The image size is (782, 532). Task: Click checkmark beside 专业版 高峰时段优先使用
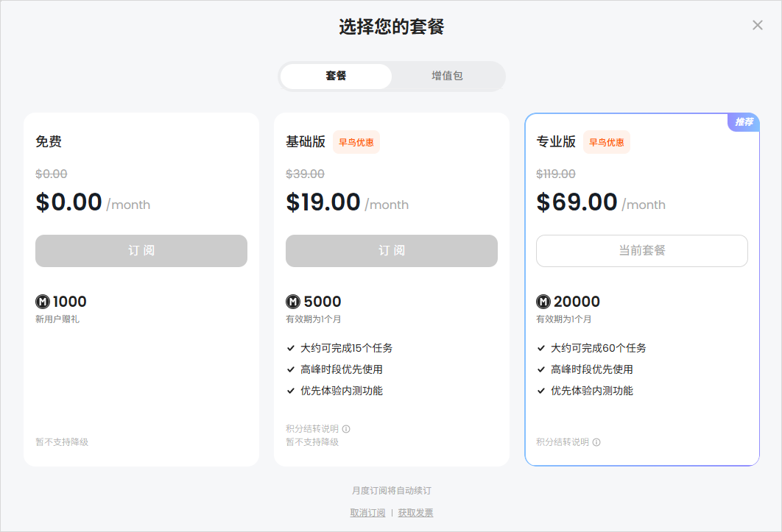(540, 369)
